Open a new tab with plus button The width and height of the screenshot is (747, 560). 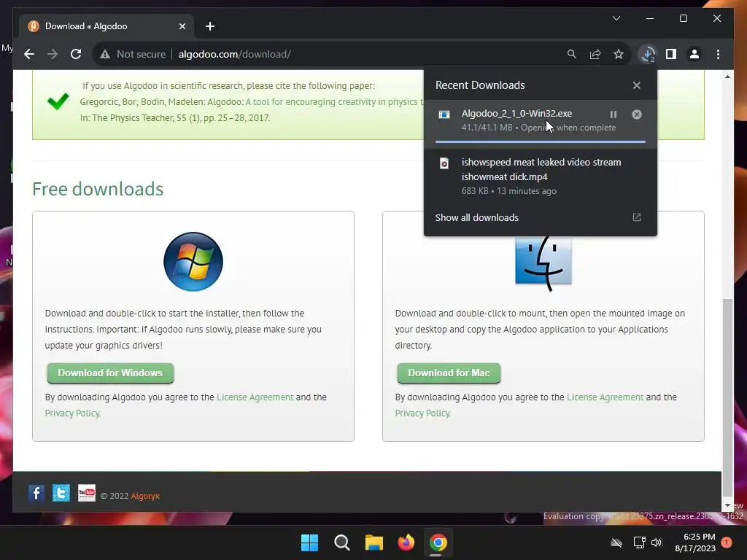coord(210,26)
